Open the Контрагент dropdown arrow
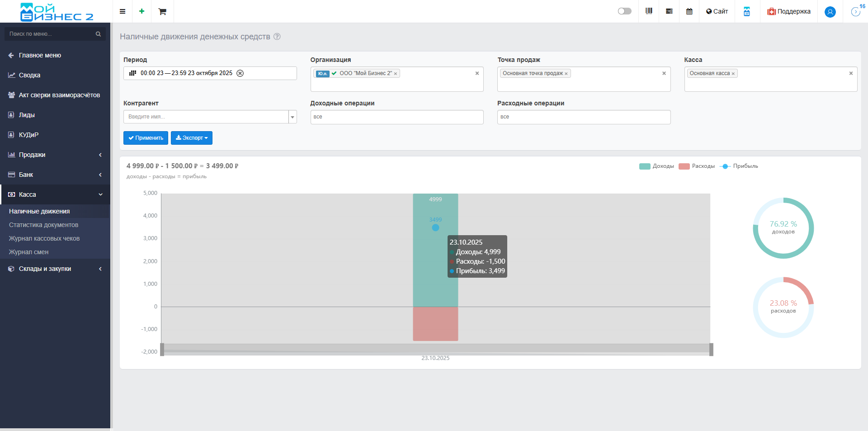 pos(292,117)
